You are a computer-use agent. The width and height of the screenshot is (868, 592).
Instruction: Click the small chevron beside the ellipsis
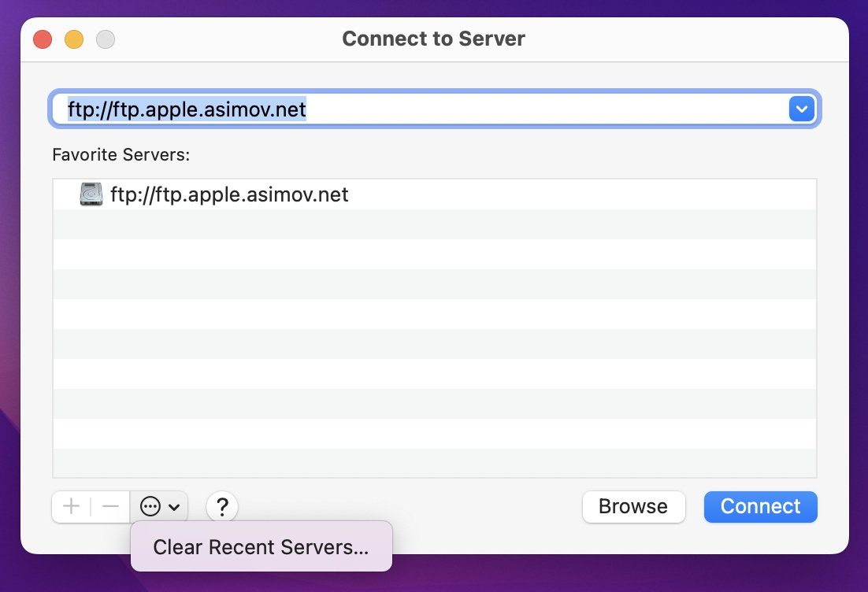[x=174, y=508]
